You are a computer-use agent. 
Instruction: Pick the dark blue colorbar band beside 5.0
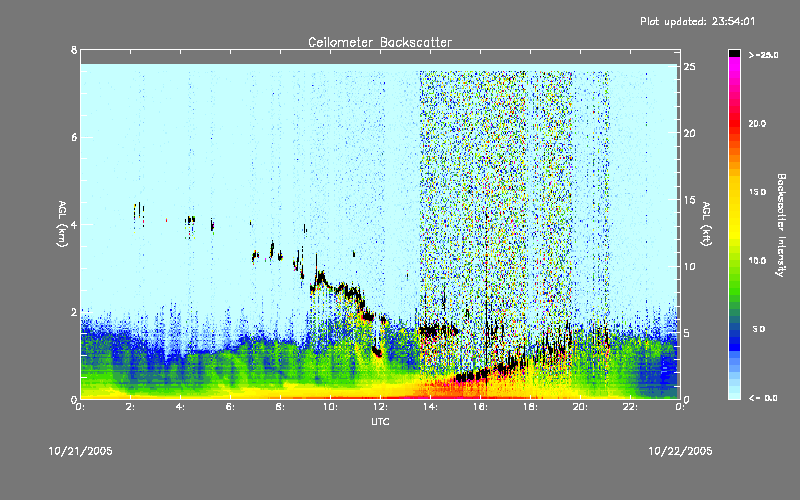coord(734,332)
